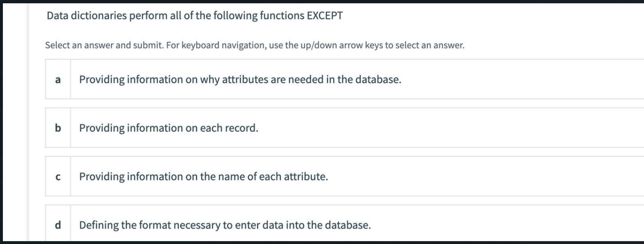
Task: Click the word 'attribute' in option c
Action: point(309,177)
